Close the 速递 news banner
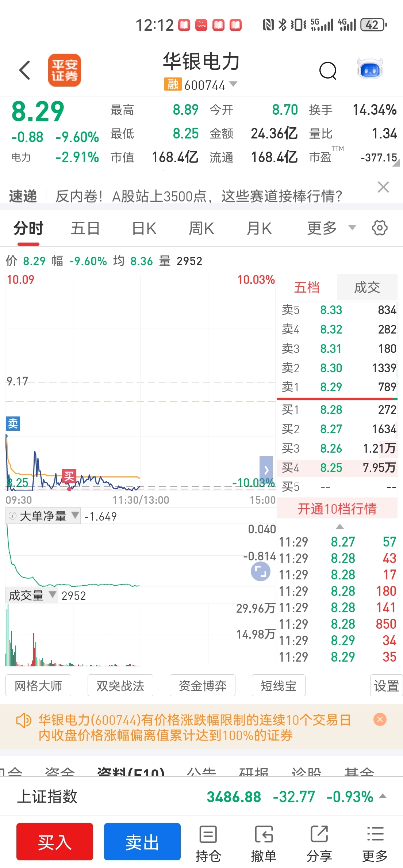 coord(383,187)
